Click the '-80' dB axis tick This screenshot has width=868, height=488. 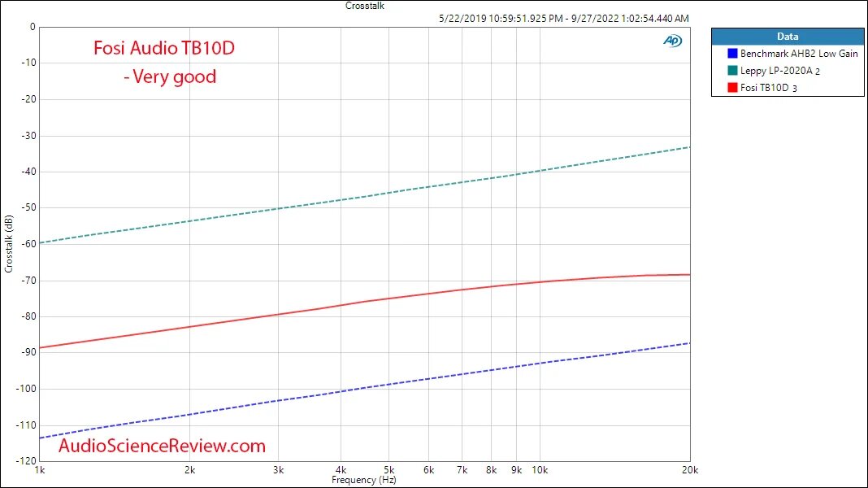click(x=28, y=316)
